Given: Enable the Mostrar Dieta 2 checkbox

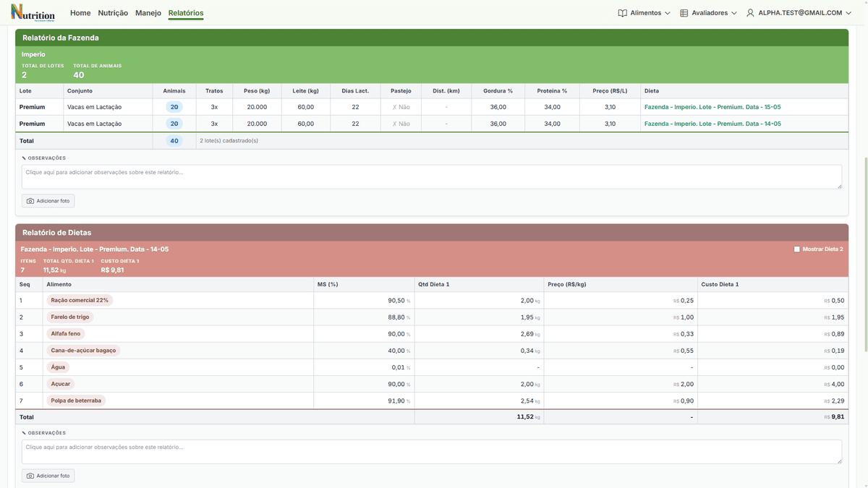Looking at the screenshot, I should click(x=797, y=249).
